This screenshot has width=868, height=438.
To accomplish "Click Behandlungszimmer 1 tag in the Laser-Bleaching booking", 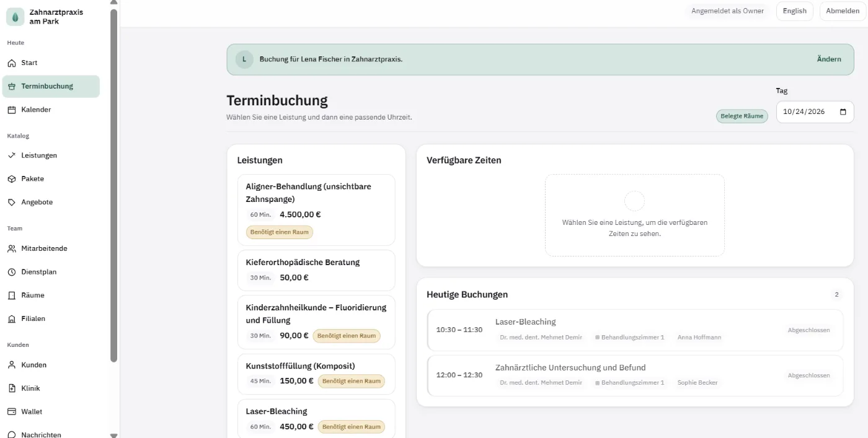I will tap(629, 338).
